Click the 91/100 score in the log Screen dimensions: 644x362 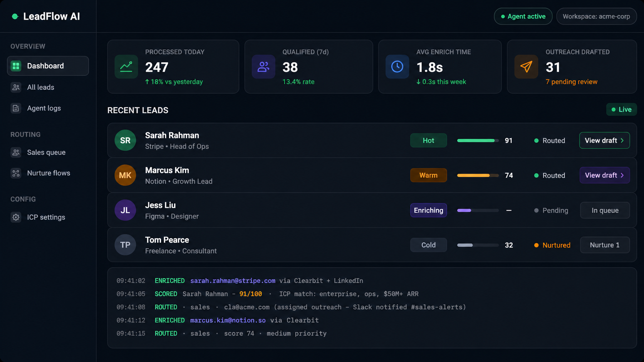250,294
